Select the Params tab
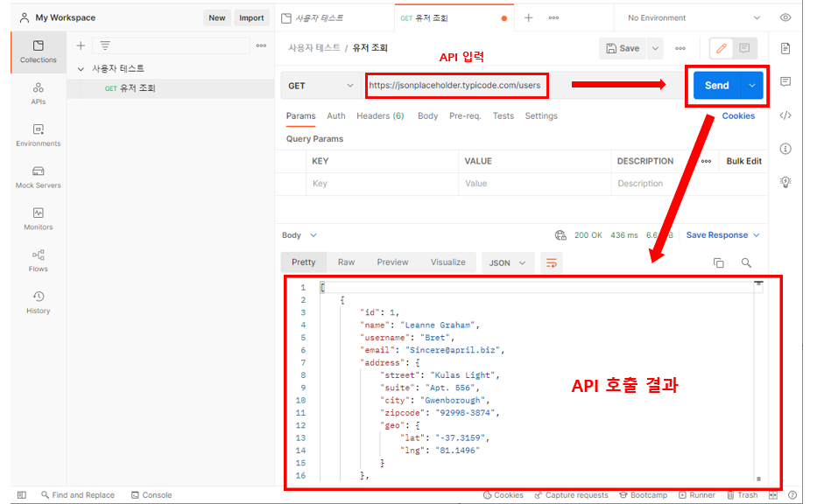 [300, 116]
